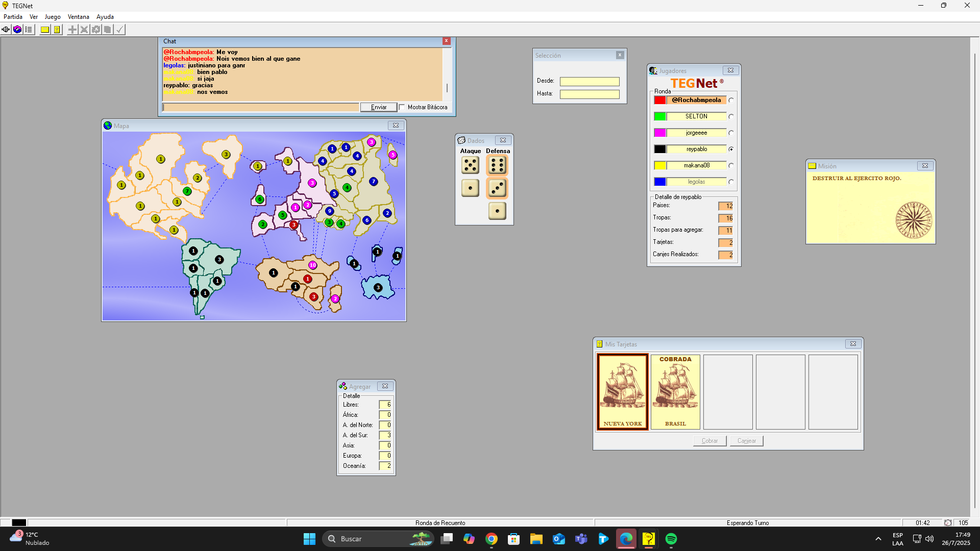The width and height of the screenshot is (980, 551).
Task: Open the Ver menu
Action: click(x=34, y=17)
